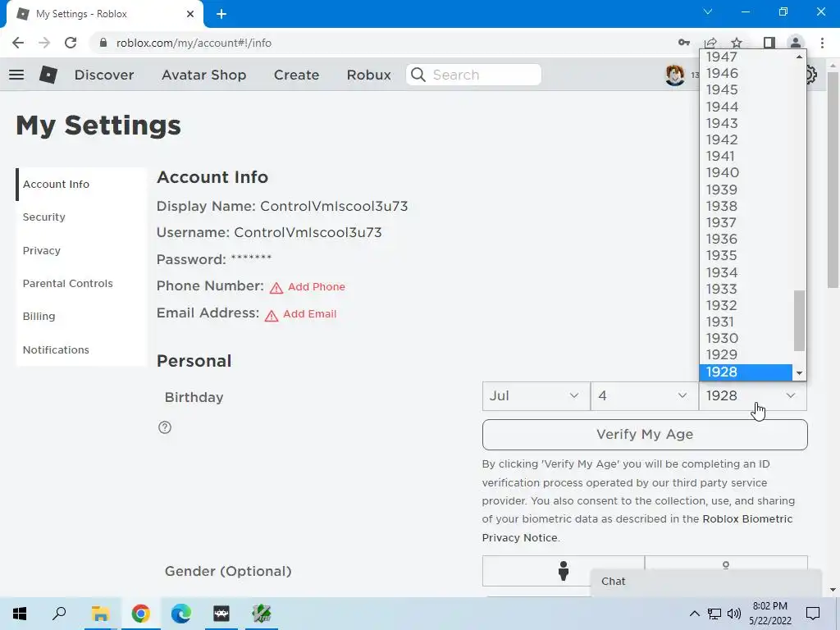Click the Add Email warning triangle icon
The width and height of the screenshot is (840, 630).
(272, 315)
